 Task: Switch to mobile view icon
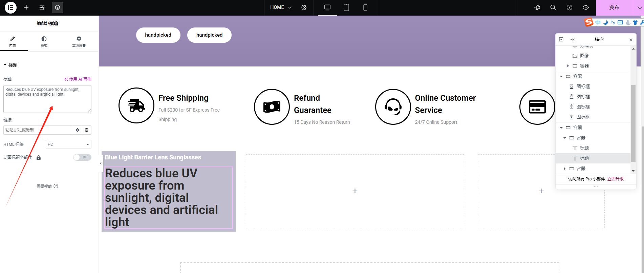point(365,7)
